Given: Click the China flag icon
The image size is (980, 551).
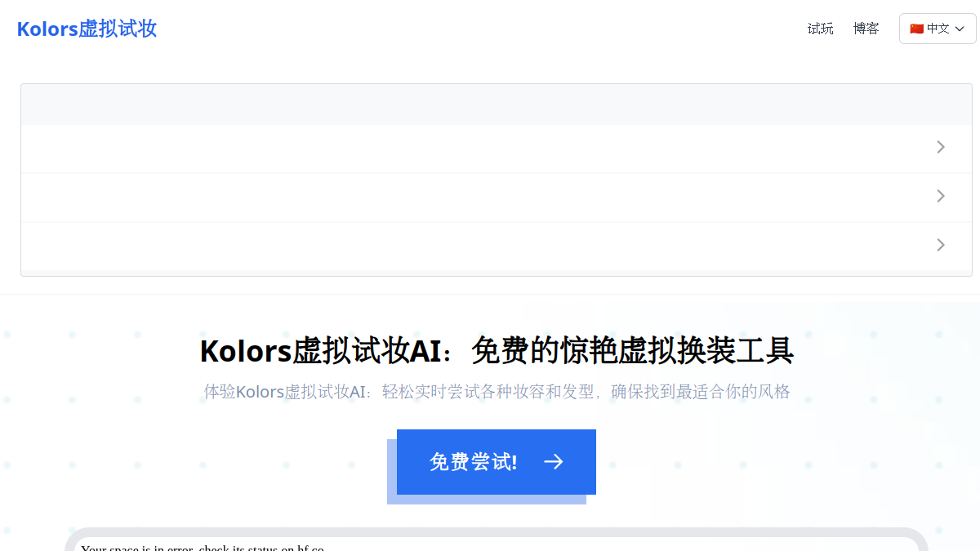Looking at the screenshot, I should pos(916,29).
